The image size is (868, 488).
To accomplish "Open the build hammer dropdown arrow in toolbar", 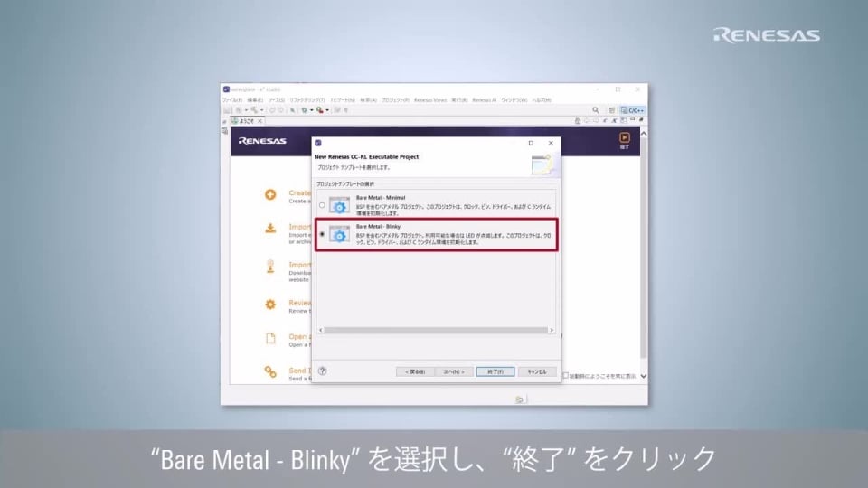I will coord(263,109).
